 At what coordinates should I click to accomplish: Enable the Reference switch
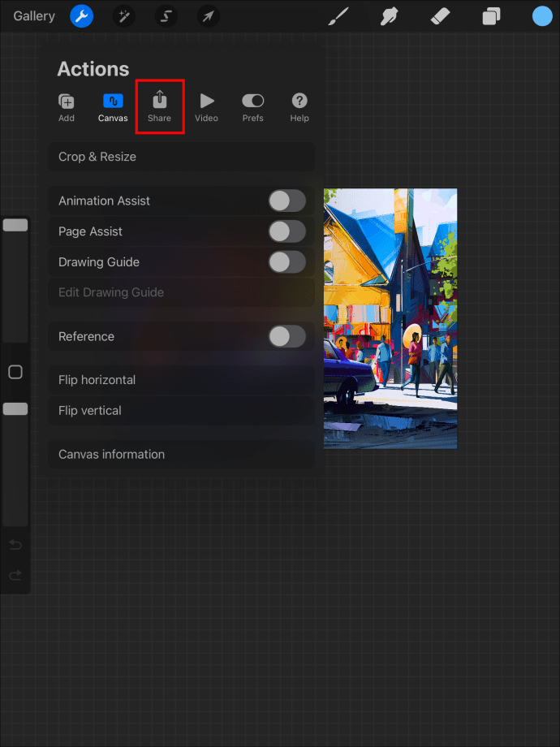point(287,336)
